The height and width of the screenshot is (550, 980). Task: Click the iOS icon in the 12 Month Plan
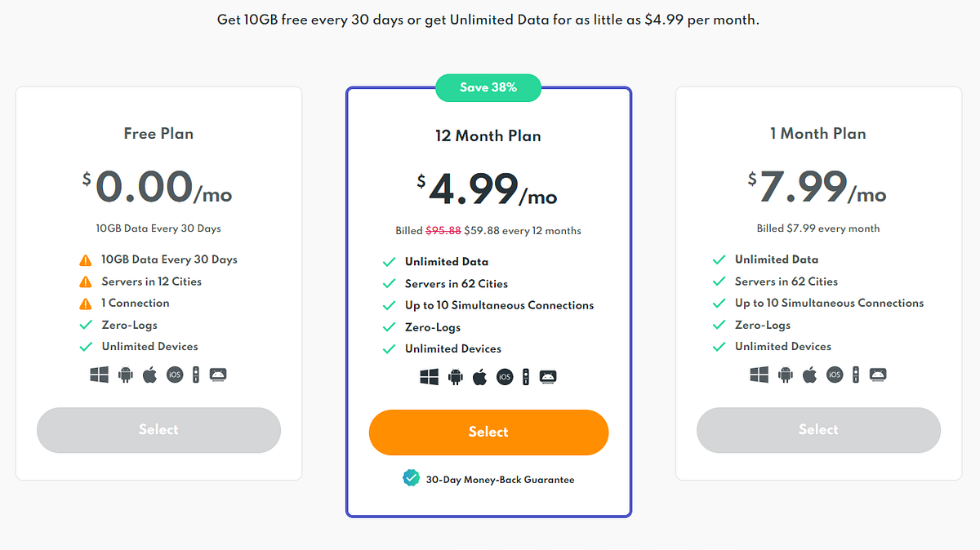click(505, 377)
